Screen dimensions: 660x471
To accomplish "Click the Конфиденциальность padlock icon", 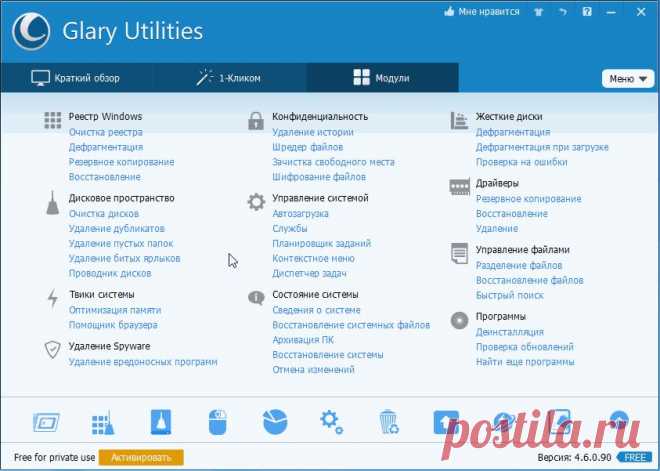I will click(x=256, y=121).
